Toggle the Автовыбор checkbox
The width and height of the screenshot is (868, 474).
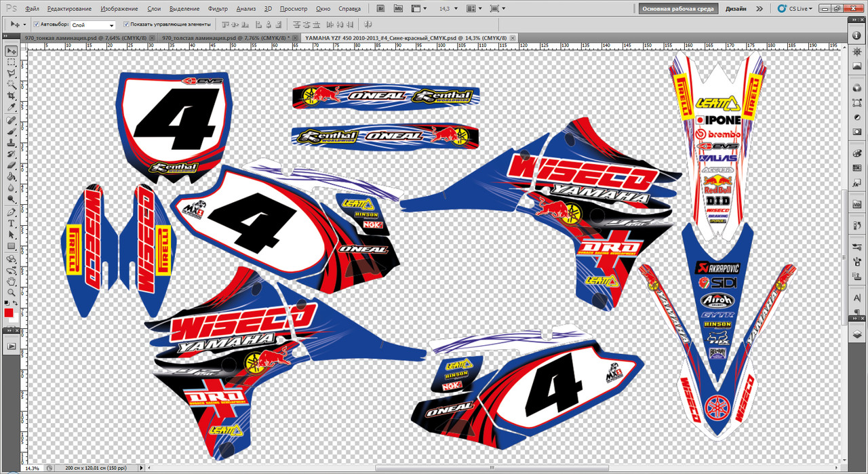click(x=37, y=24)
